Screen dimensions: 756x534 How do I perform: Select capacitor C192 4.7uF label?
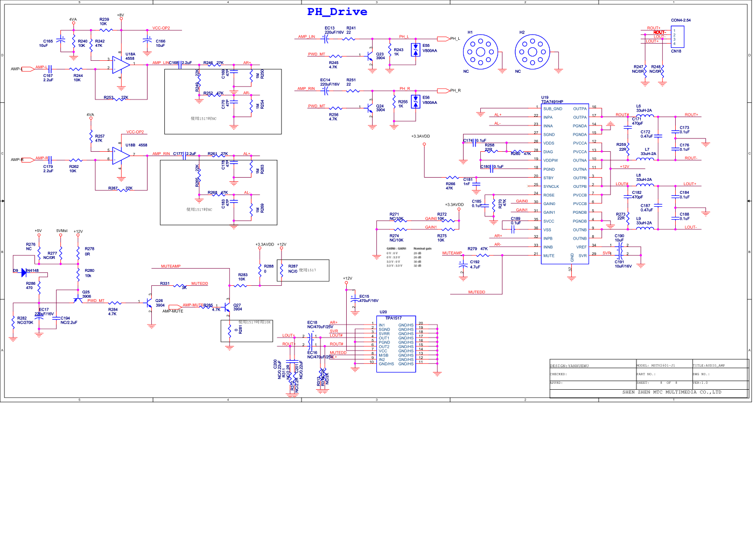pos(475,264)
